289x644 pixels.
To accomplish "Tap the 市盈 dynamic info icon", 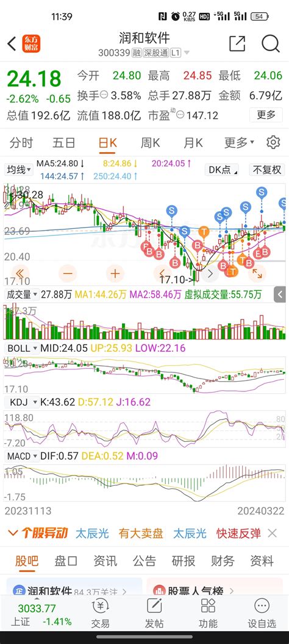I will click(180, 115).
